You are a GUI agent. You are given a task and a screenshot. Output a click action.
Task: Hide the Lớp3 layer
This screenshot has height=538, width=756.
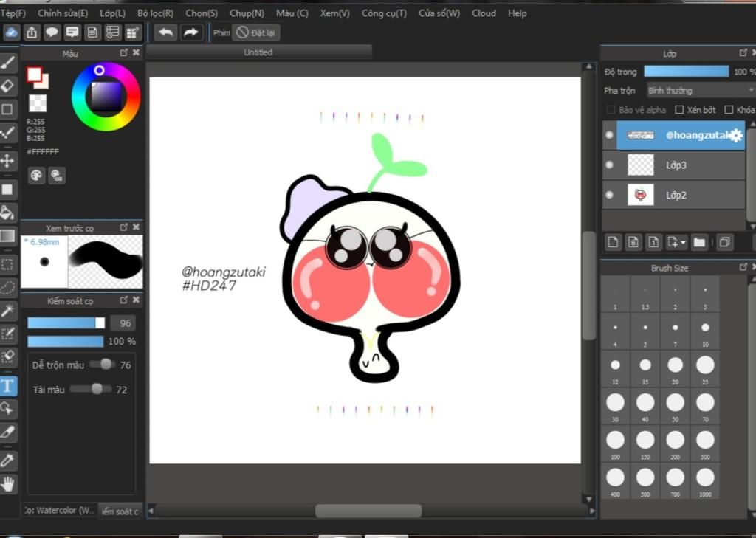click(x=609, y=165)
